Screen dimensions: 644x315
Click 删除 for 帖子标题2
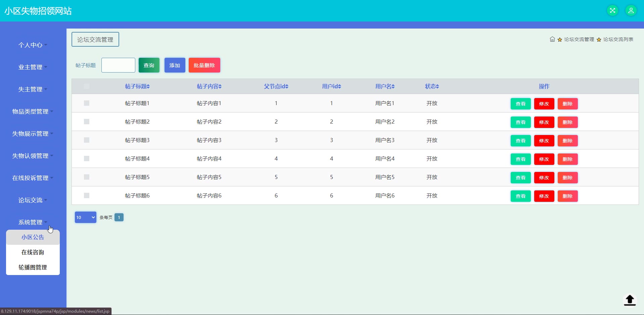[x=568, y=122]
